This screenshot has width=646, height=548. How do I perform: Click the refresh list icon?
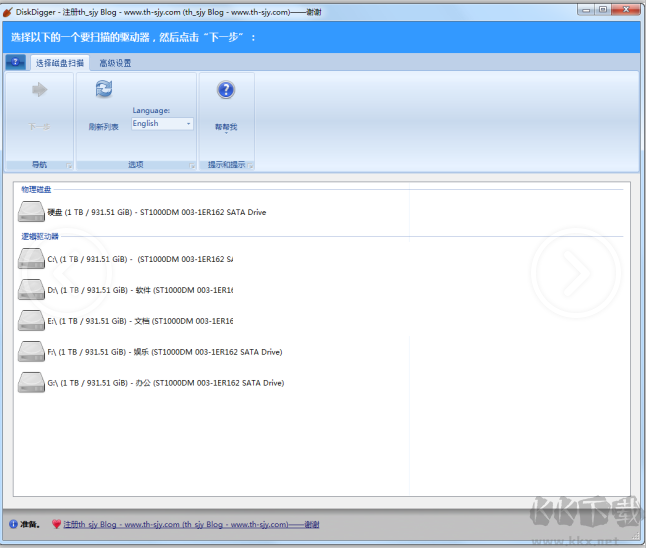104,89
